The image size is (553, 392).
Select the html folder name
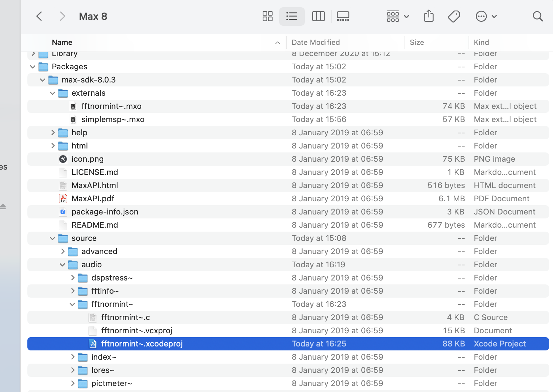pyautogui.click(x=80, y=146)
